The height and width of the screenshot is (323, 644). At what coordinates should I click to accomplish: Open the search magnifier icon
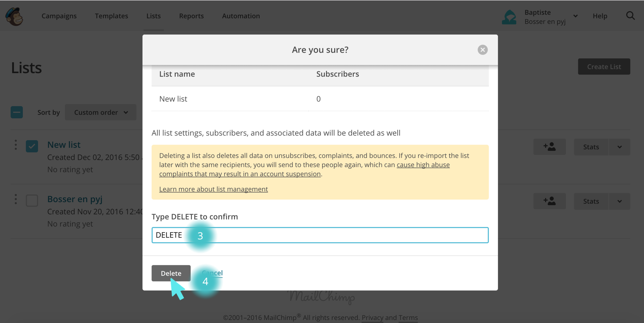630,16
